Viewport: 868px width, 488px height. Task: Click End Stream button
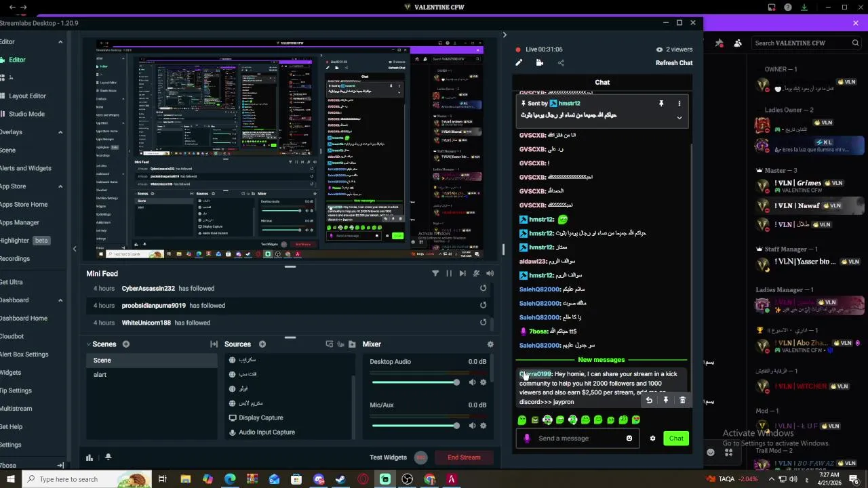464,457
